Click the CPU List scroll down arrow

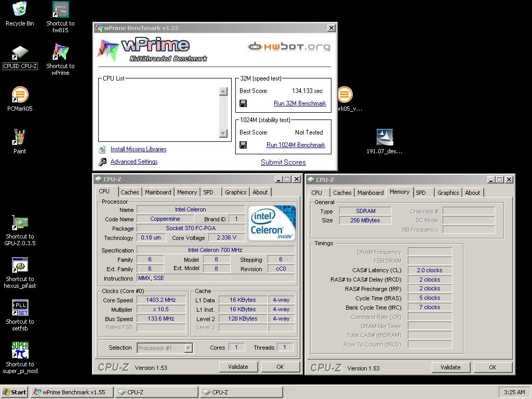pyautogui.click(x=223, y=134)
